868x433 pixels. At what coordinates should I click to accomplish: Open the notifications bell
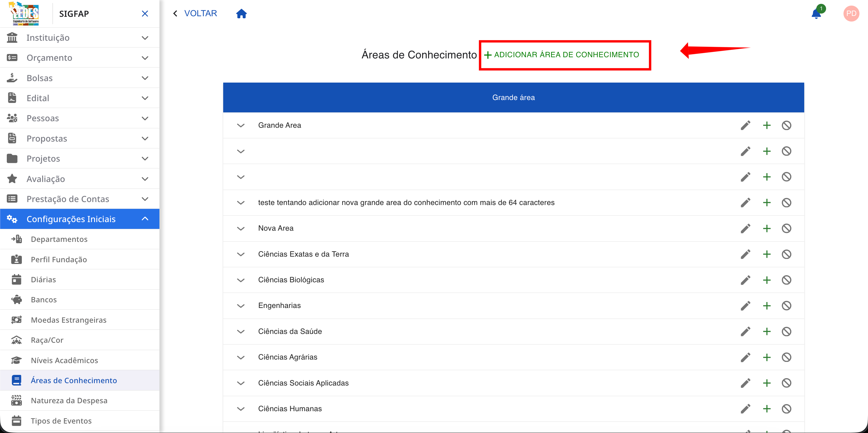816,14
